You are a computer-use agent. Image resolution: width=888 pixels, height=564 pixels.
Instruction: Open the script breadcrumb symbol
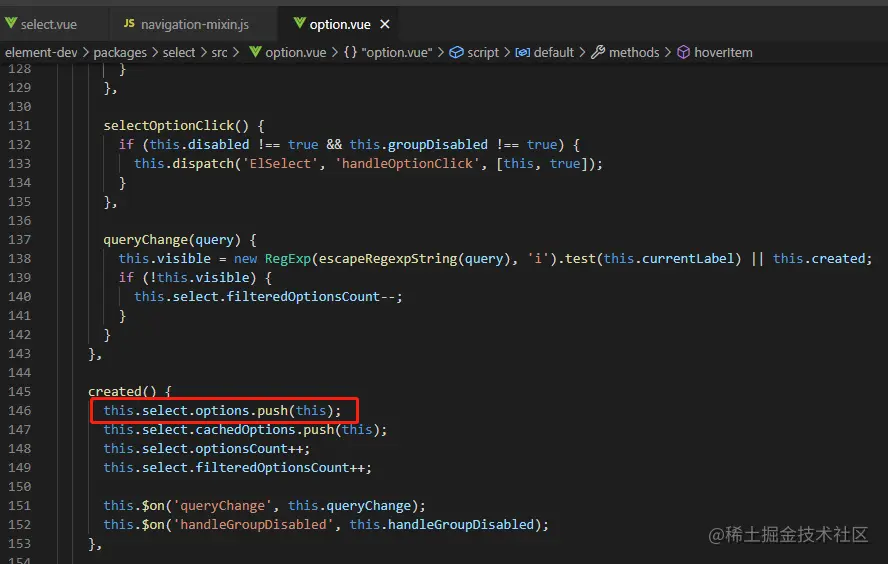483,53
